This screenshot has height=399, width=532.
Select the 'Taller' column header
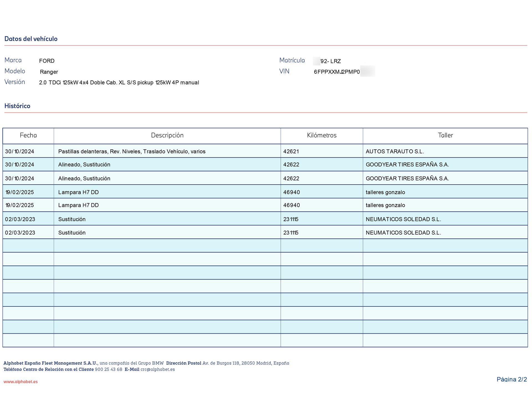445,135
